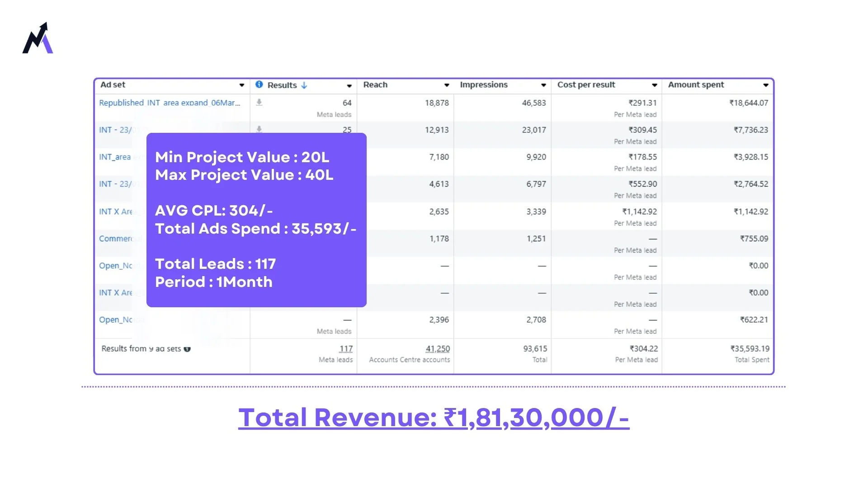Open the Results column dropdown arrow
Image resolution: width=868 pixels, height=488 pixels.
coord(349,85)
